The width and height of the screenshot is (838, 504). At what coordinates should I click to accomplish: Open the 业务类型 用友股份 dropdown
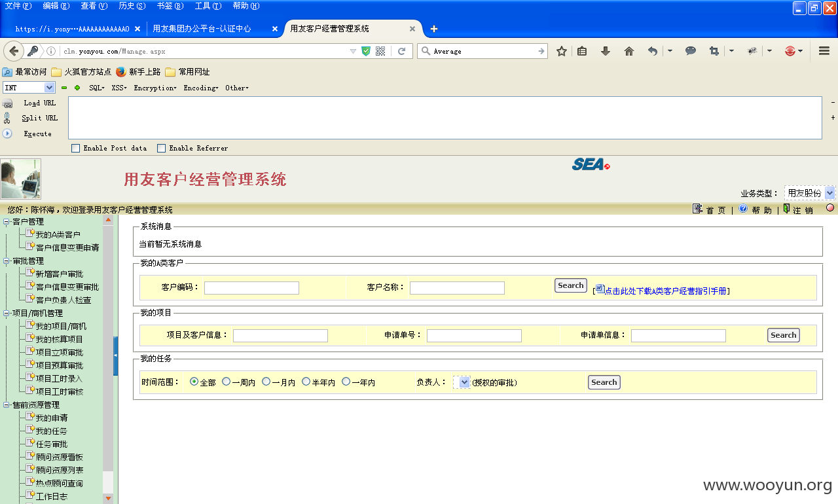(810, 193)
